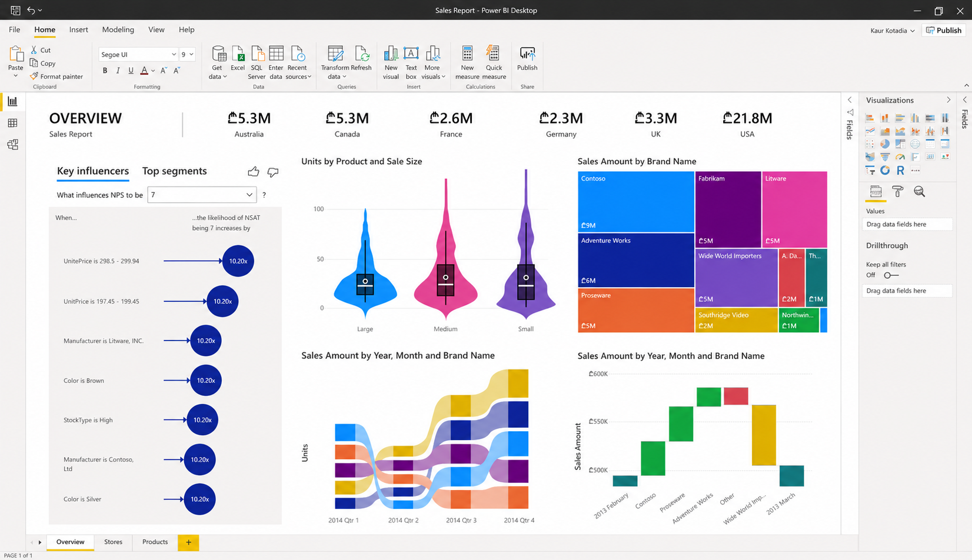Image resolution: width=972 pixels, height=560 pixels.
Task: Click the UnitePrice 298.5 influencer bubble
Action: (x=238, y=261)
